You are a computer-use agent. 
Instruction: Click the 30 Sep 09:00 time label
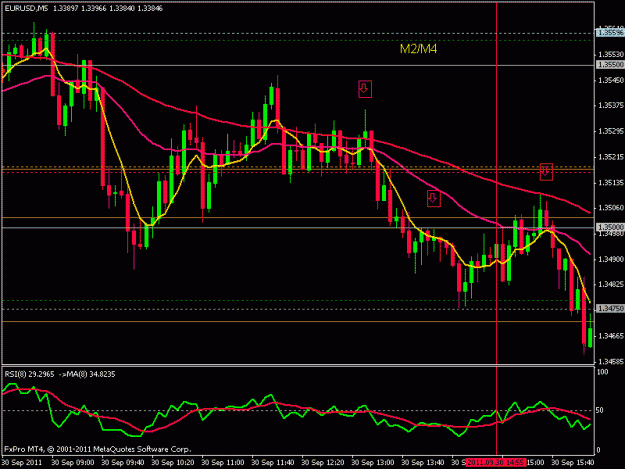pyautogui.click(x=73, y=463)
